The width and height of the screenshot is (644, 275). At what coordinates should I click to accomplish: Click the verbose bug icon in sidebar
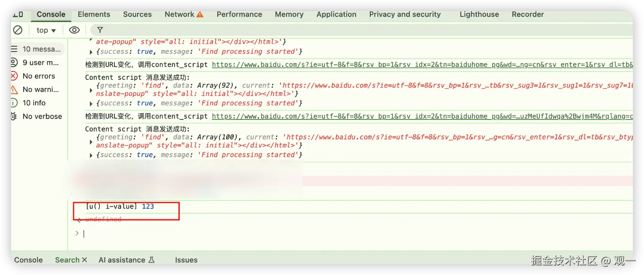coord(14,116)
